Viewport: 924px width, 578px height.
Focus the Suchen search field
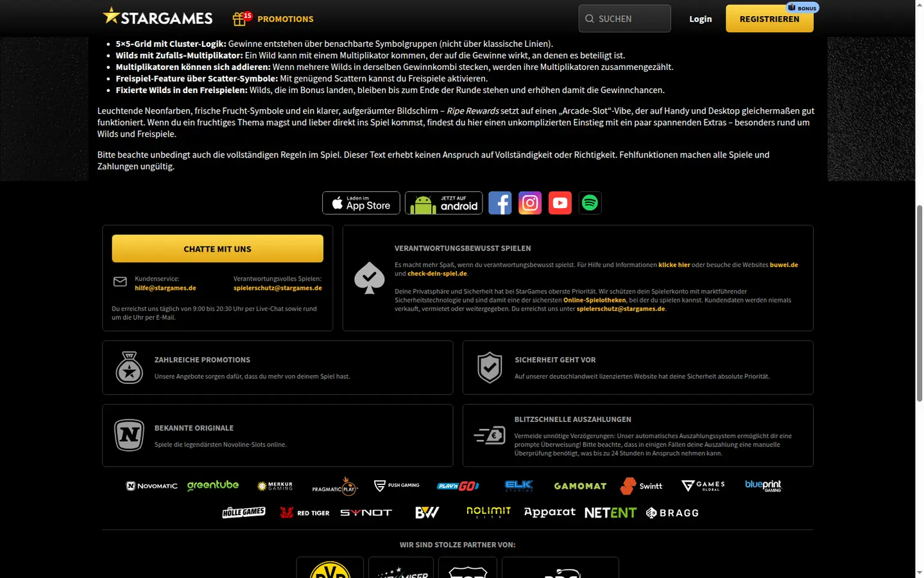[x=624, y=19]
